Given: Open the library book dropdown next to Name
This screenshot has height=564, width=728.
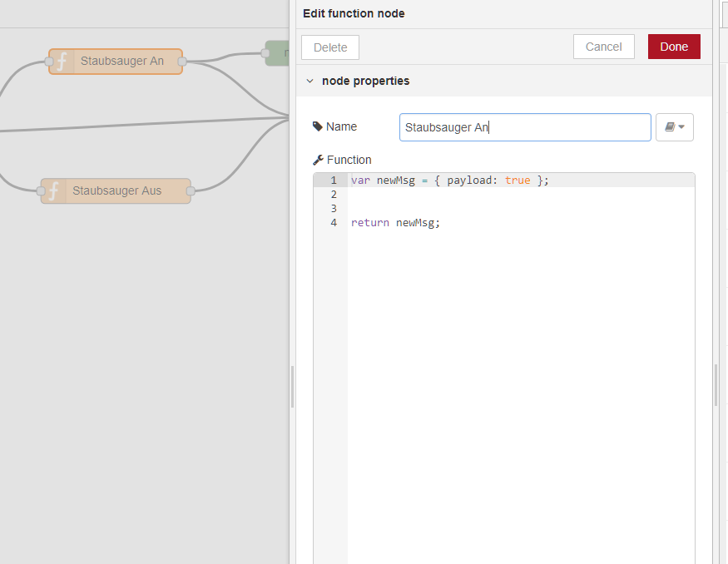Looking at the screenshot, I should [x=675, y=127].
